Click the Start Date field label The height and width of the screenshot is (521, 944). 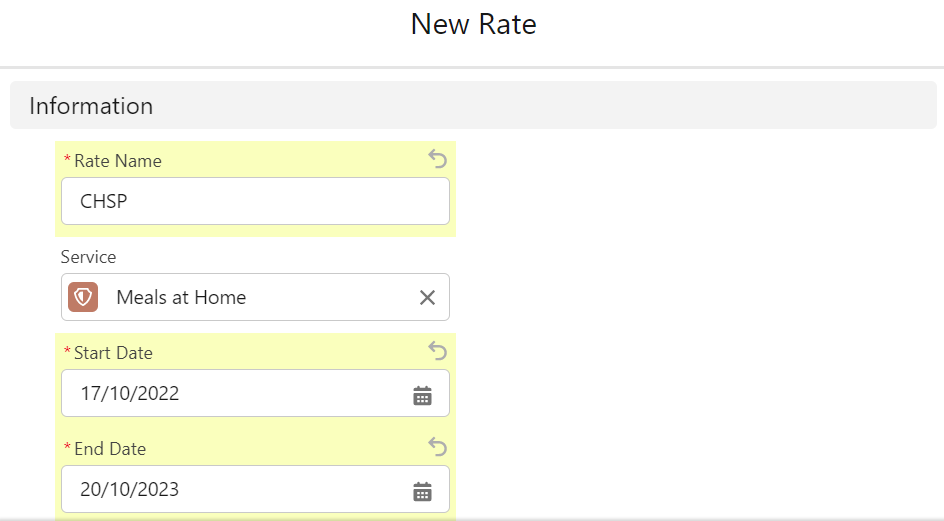(x=113, y=353)
